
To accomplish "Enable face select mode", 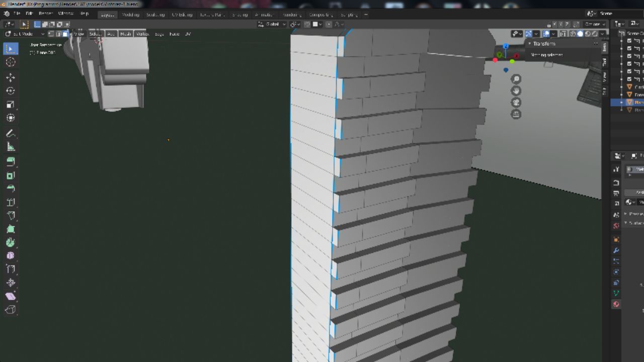I will [65, 34].
